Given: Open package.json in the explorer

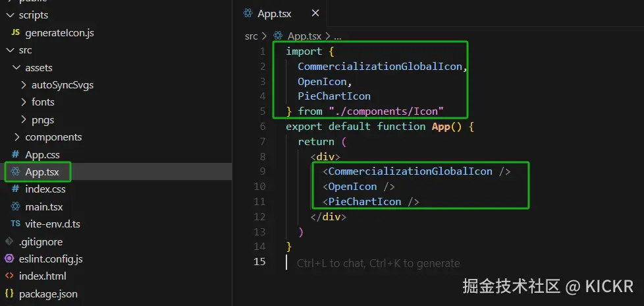Looking at the screenshot, I should (x=48, y=294).
